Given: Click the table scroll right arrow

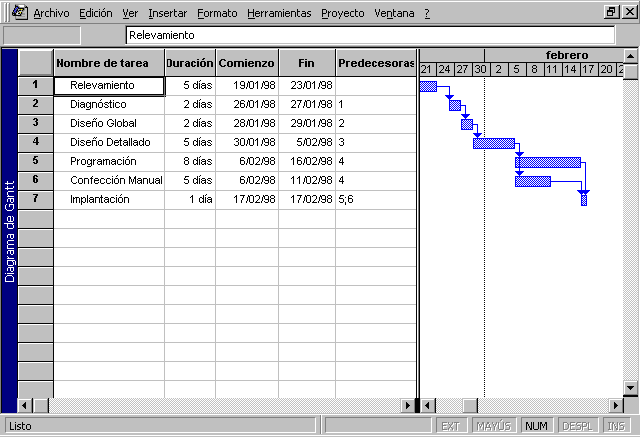Looking at the screenshot, I should click(x=407, y=406).
